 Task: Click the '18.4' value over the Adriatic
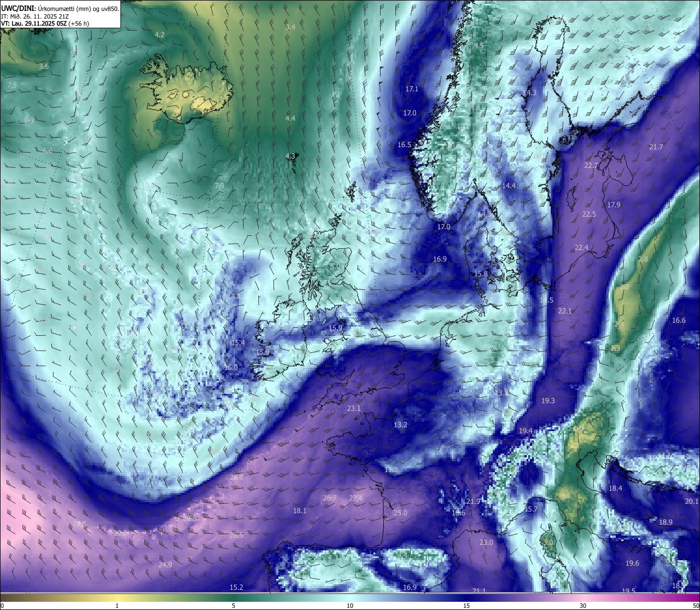pos(616,488)
